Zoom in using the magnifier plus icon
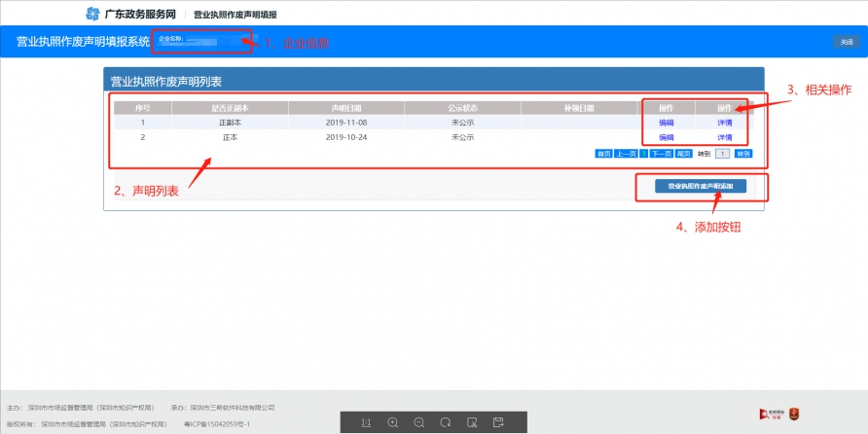The width and height of the screenshot is (868, 434). pyautogui.click(x=393, y=422)
